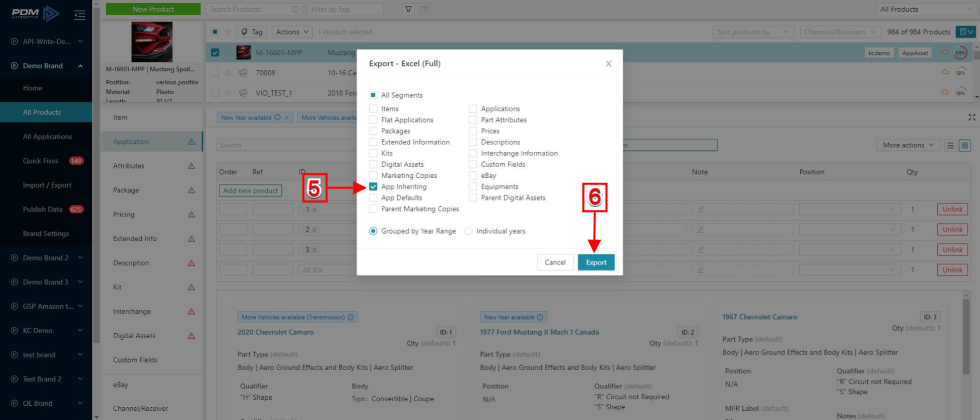The height and width of the screenshot is (420, 980).
Task: Switch applications to list view
Action: tap(951, 145)
